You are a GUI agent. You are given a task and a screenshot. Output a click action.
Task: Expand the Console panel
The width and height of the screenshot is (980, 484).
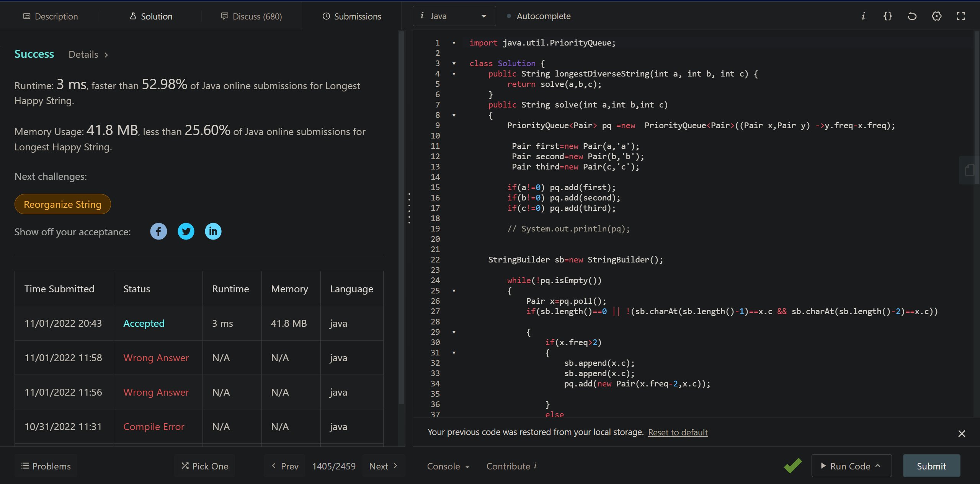click(448, 466)
